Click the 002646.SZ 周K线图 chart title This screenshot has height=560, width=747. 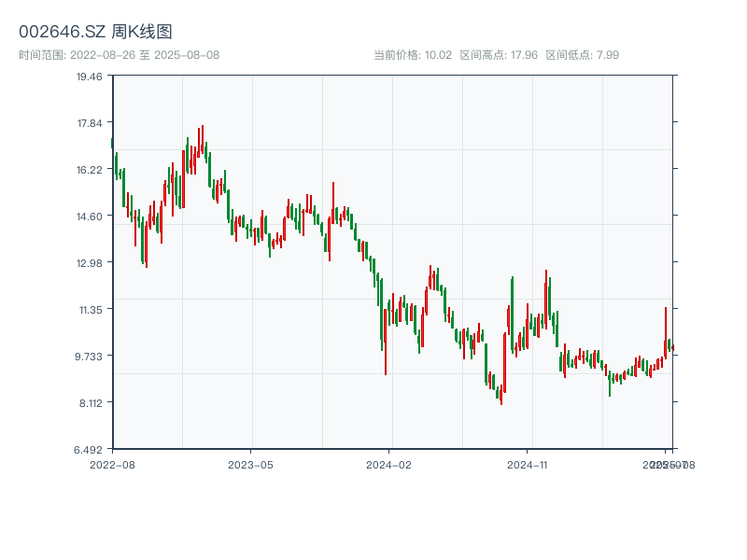click(95, 32)
